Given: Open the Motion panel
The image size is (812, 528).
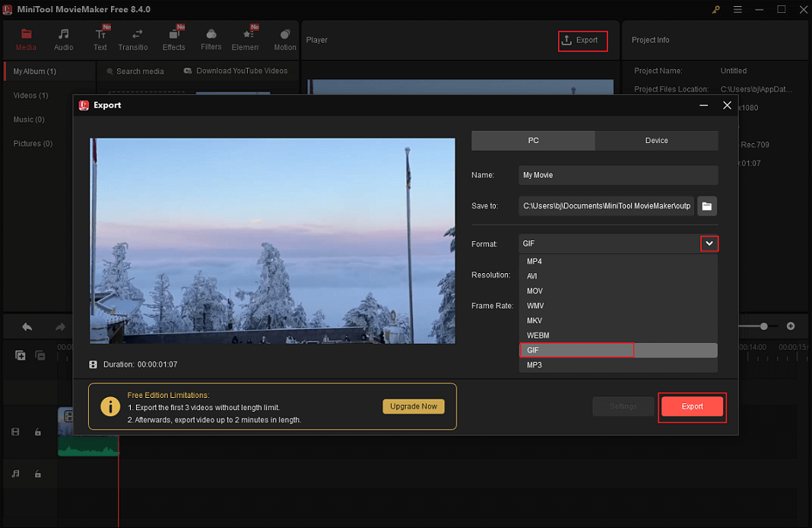Looking at the screenshot, I should (284, 39).
